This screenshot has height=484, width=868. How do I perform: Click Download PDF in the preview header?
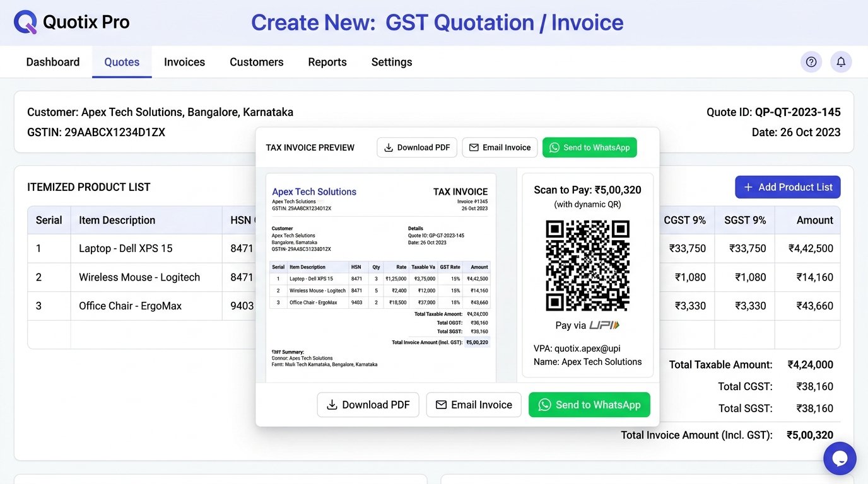(x=417, y=147)
